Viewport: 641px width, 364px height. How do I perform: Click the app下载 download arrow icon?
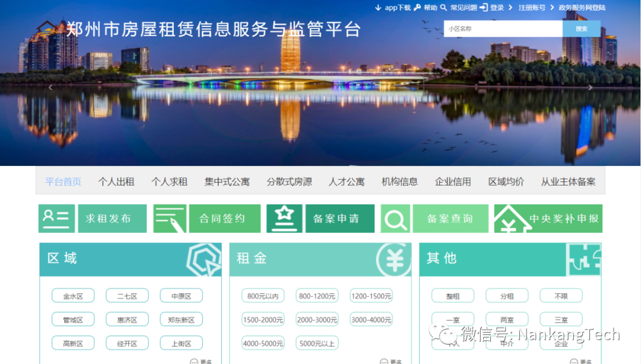pyautogui.click(x=378, y=8)
